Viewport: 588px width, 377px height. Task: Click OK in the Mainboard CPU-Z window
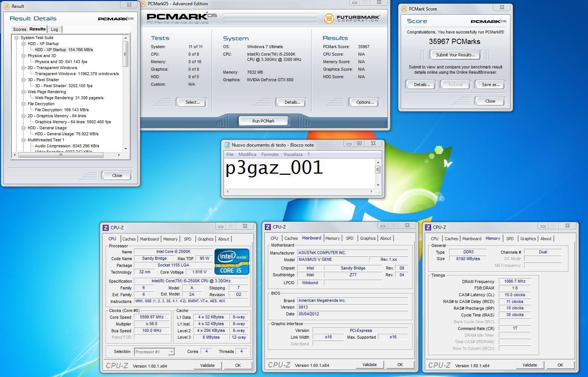pos(400,365)
